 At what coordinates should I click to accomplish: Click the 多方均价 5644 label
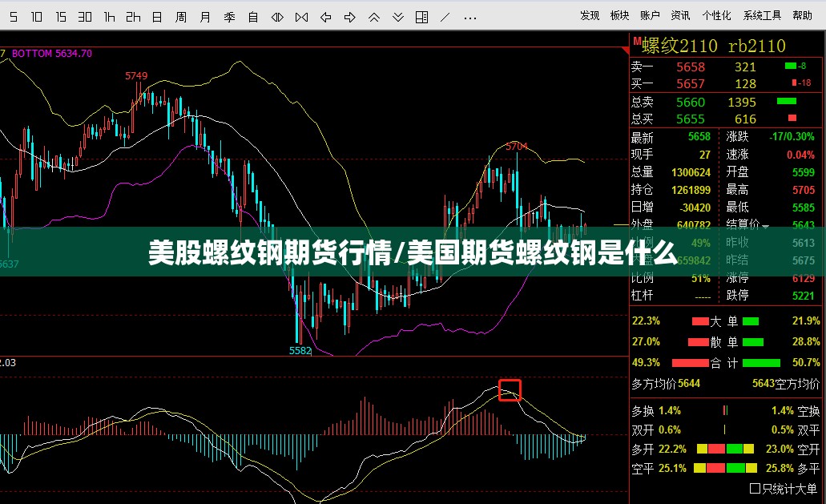666,383
